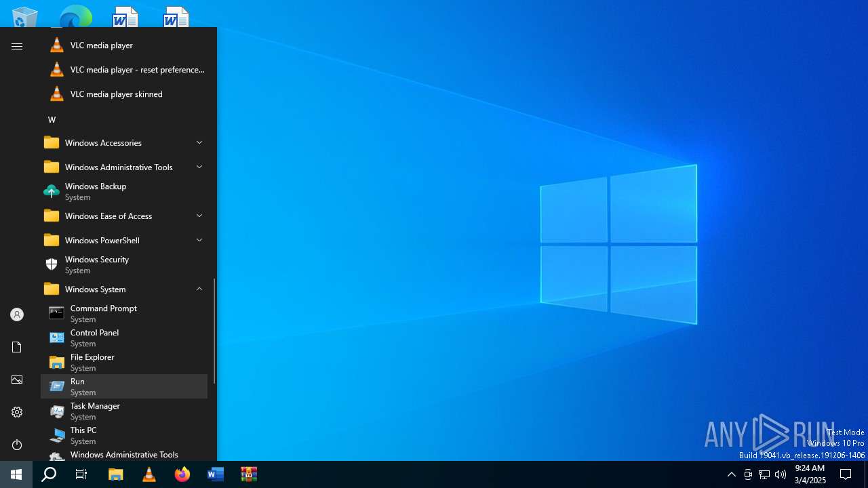
Task: Expand the Windows Administrative Tools chevron
Action: [199, 167]
